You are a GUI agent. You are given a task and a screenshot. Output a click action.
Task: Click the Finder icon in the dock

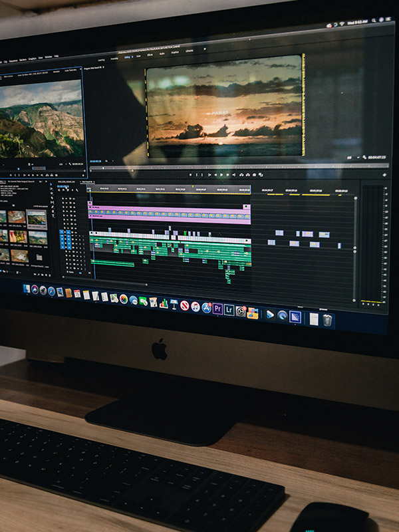27,289
